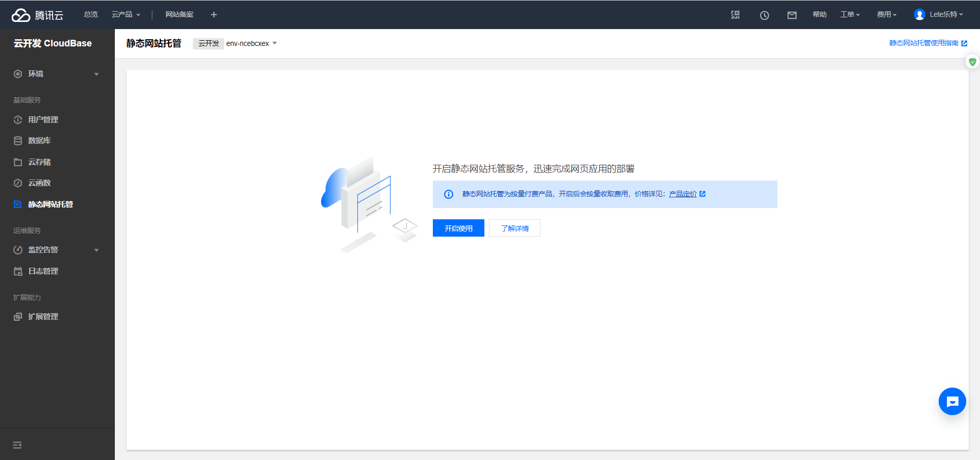This screenshot has height=460, width=980.
Task: Go to 数据库 in the sidebar
Action: coord(39,141)
